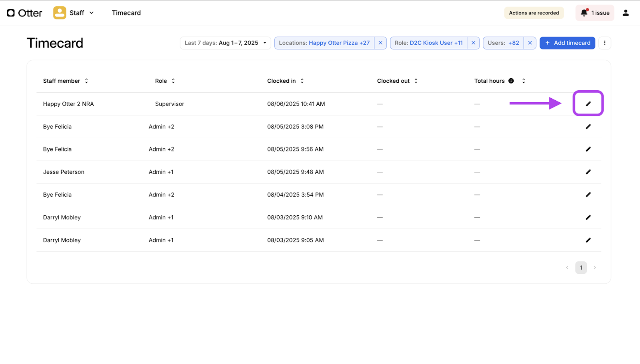This screenshot has width=640, height=364.
Task: Edit Darryl Mobley's 9:05 AM timecard
Action: [x=588, y=240]
